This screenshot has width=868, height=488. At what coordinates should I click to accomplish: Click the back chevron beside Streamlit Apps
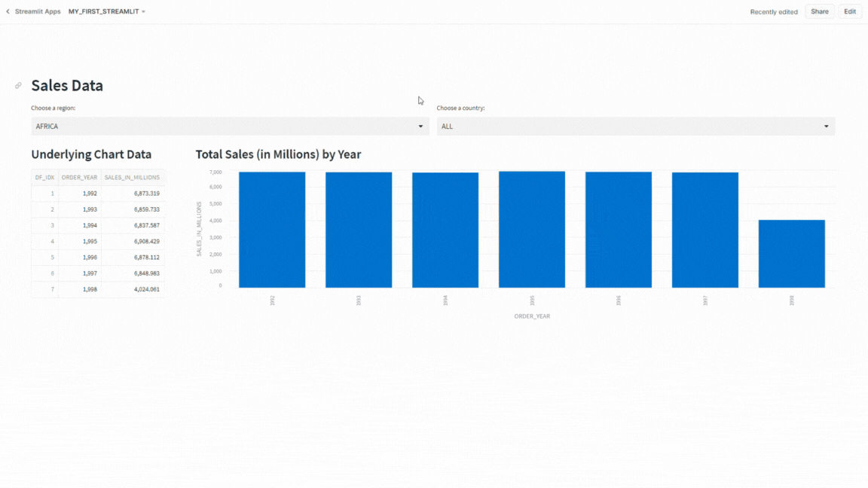[x=8, y=12]
